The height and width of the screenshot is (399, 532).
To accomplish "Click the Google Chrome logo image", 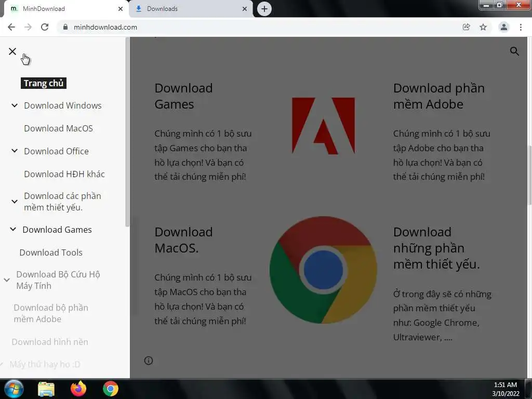I will pyautogui.click(x=323, y=270).
